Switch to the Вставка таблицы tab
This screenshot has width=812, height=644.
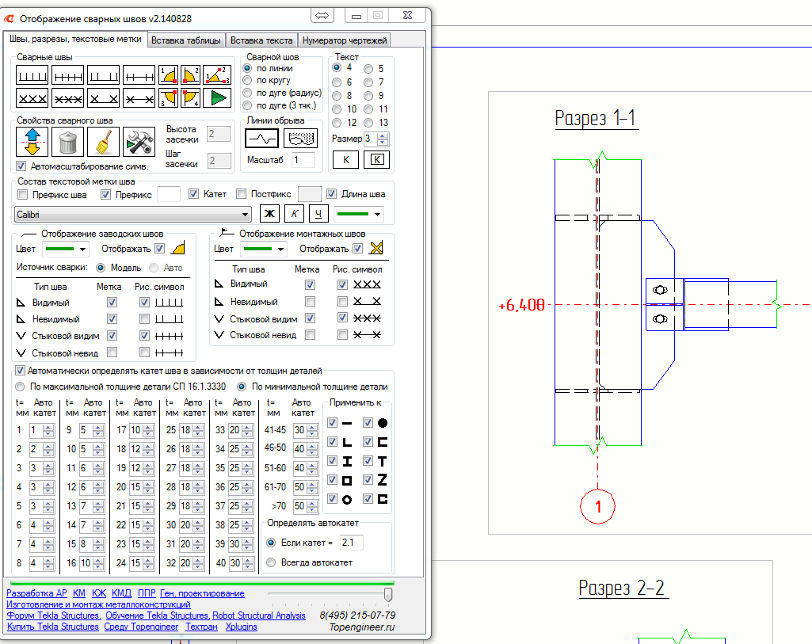click(x=186, y=40)
